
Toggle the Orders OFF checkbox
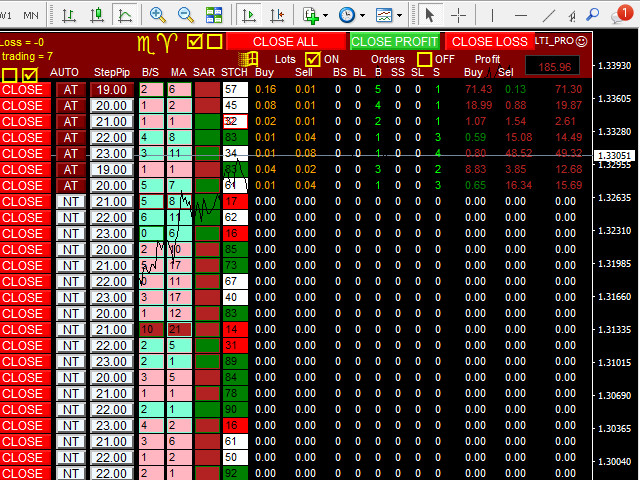coord(424,59)
